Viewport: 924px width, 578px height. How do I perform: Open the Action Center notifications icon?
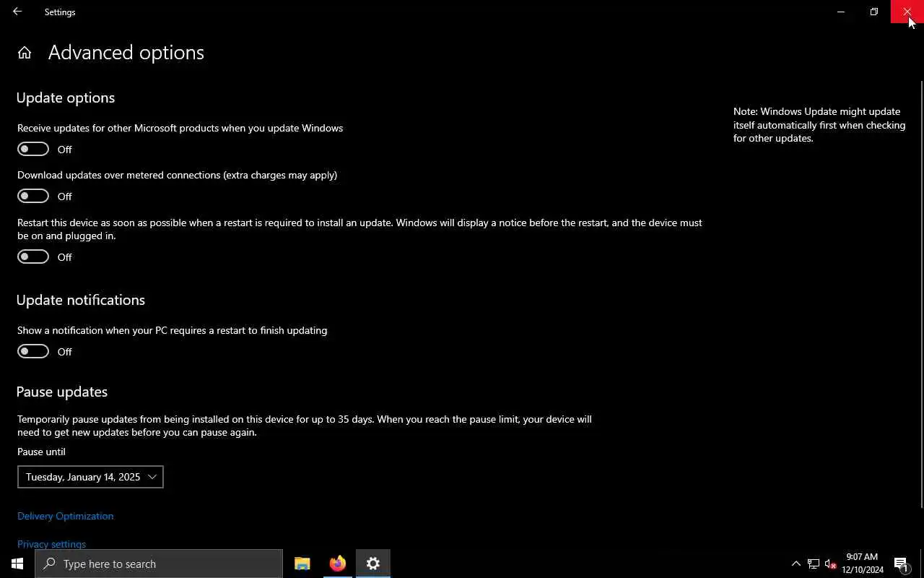[902, 564]
